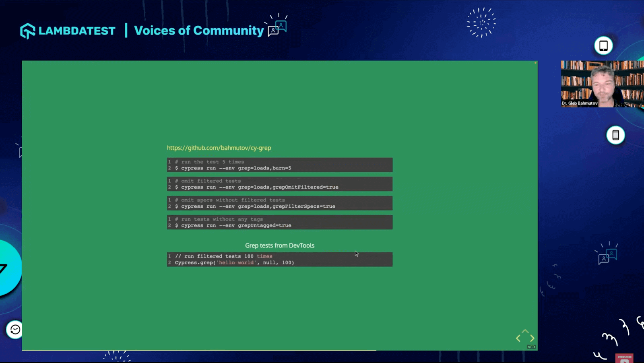Click '# omit specs without filtered tests' comment
This screenshot has width=644, height=363.
pyautogui.click(x=230, y=200)
